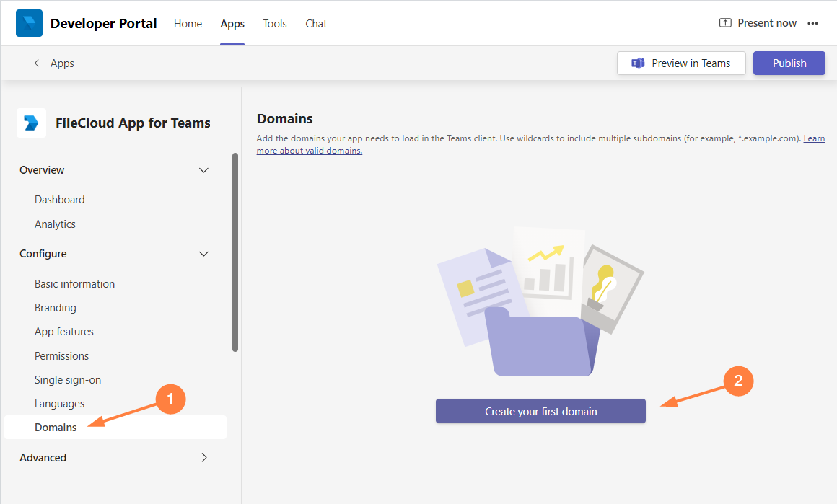Go to the Chat tab
This screenshot has width=837, height=504.
click(x=316, y=24)
